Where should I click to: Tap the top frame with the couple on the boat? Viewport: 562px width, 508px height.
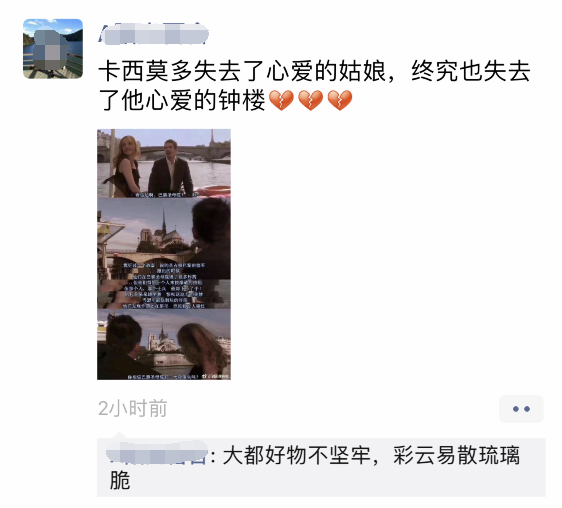click(164, 163)
